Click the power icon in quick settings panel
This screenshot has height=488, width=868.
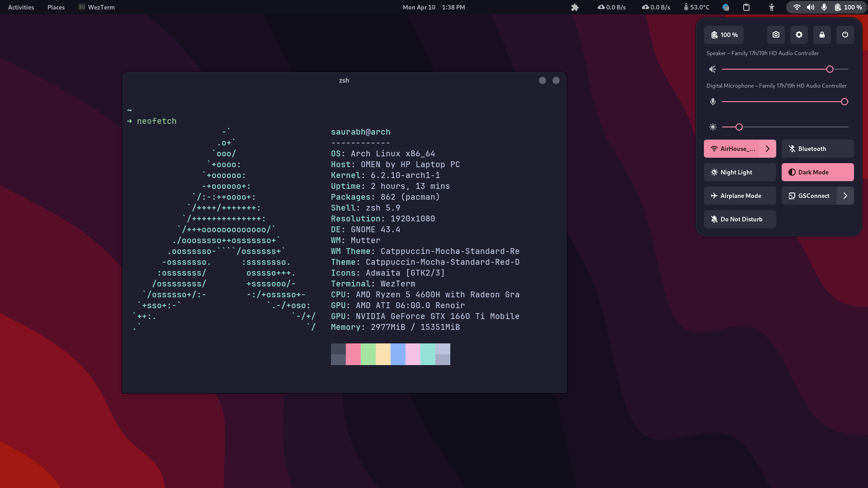(x=845, y=34)
